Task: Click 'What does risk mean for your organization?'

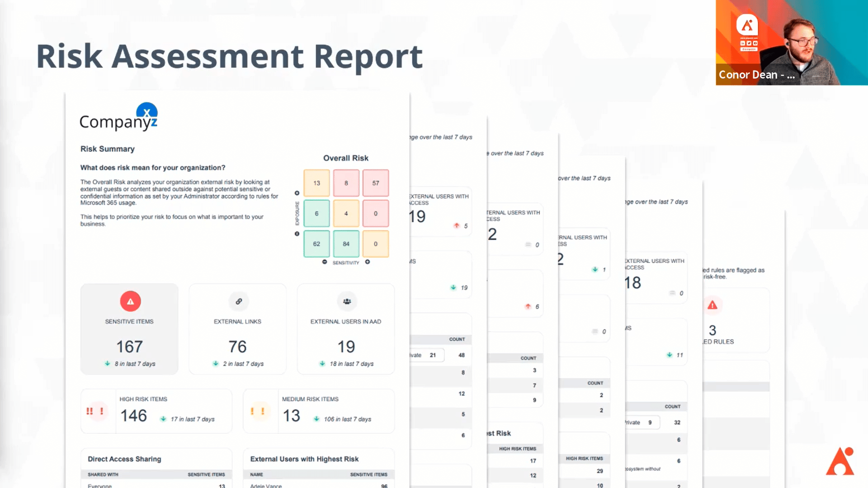Action: [x=153, y=168]
